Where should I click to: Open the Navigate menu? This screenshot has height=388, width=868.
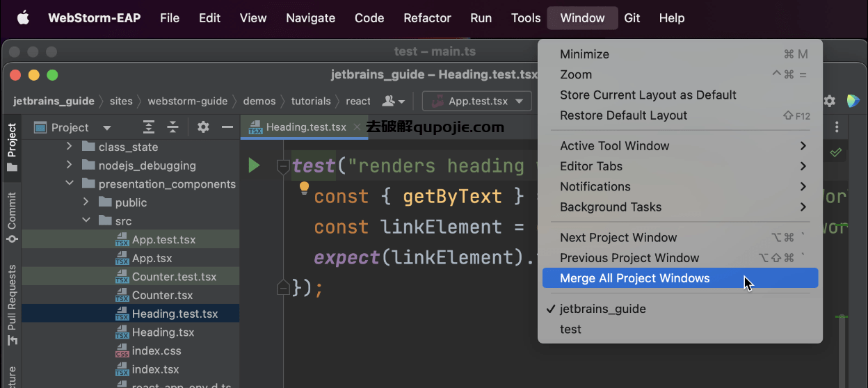(x=311, y=18)
